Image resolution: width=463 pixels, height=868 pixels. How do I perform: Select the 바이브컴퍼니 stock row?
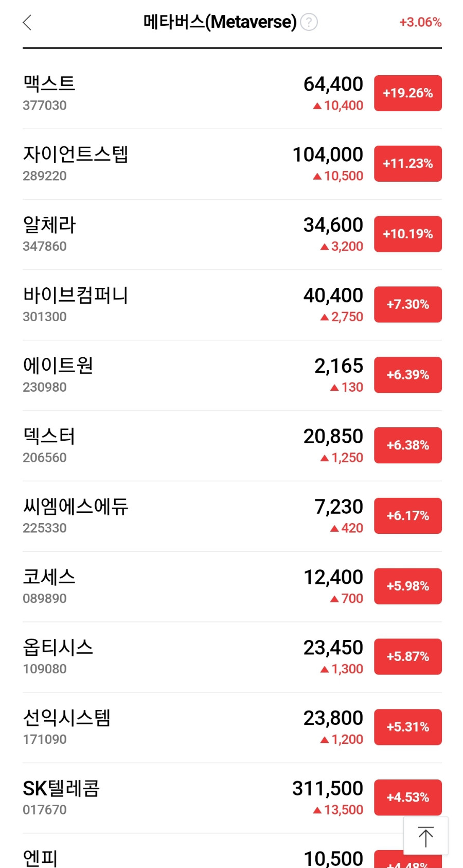click(232, 305)
